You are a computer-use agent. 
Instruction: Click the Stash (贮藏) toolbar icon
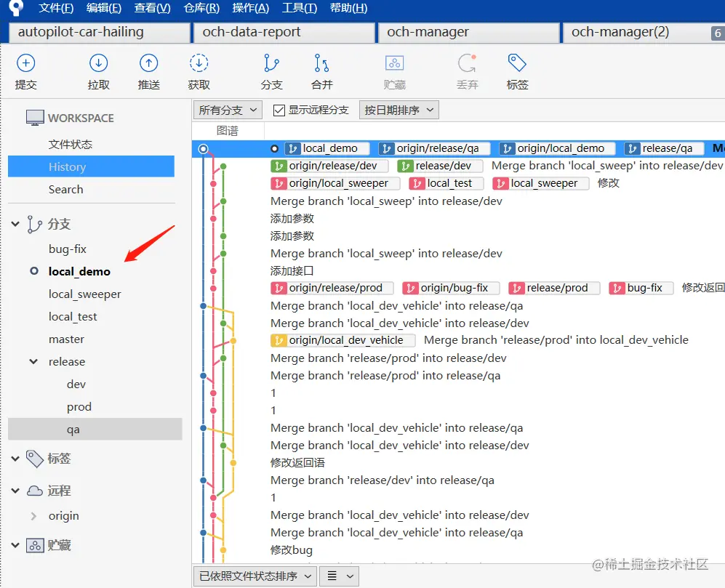click(x=394, y=63)
